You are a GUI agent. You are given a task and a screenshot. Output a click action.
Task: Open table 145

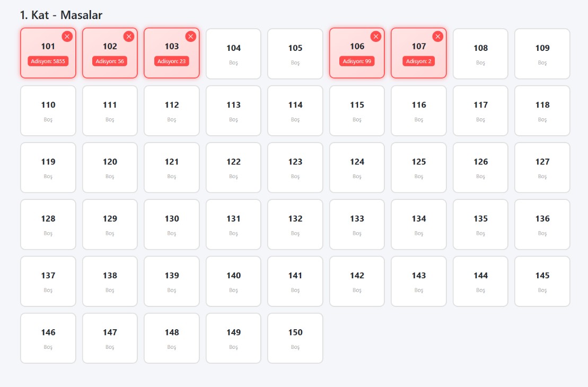pos(542,281)
